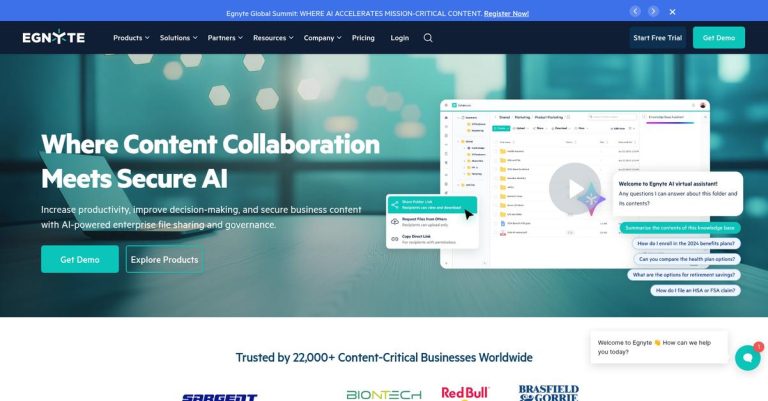Select 'How do I file an HSA or FSA claim?'

(695, 290)
